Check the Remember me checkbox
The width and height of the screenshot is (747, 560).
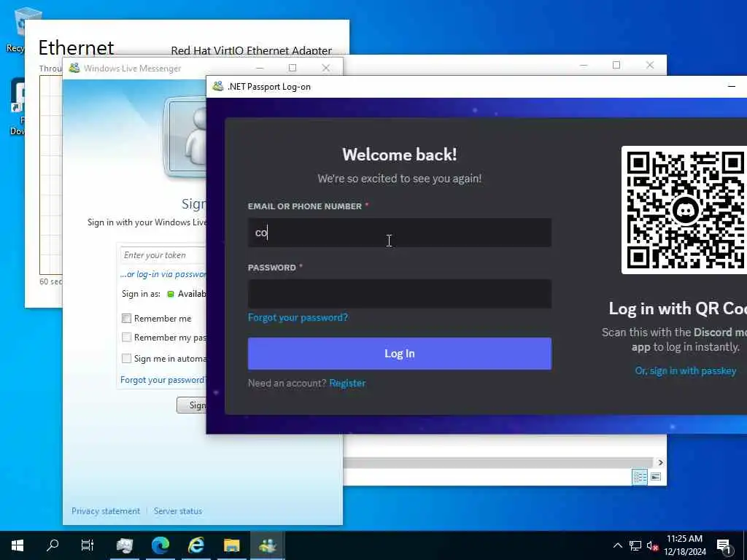(x=126, y=319)
